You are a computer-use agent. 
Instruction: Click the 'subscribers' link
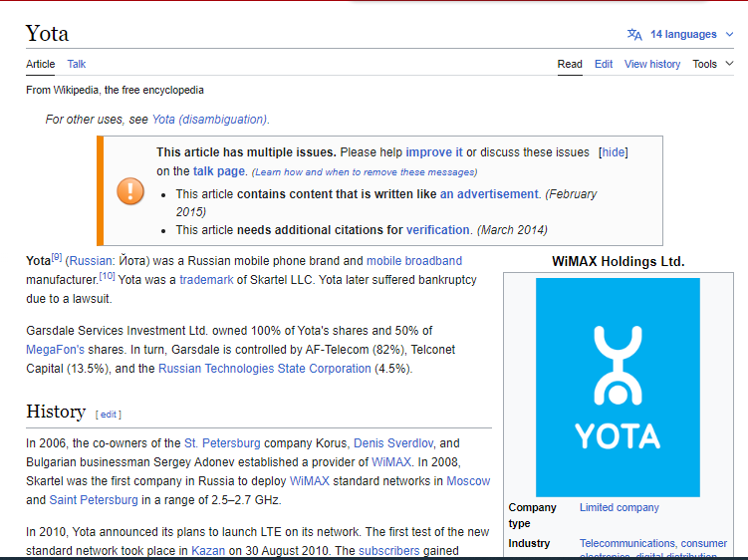click(388, 550)
